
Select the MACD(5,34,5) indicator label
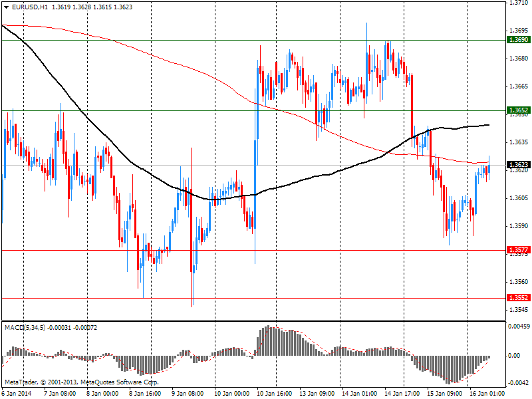25,328
